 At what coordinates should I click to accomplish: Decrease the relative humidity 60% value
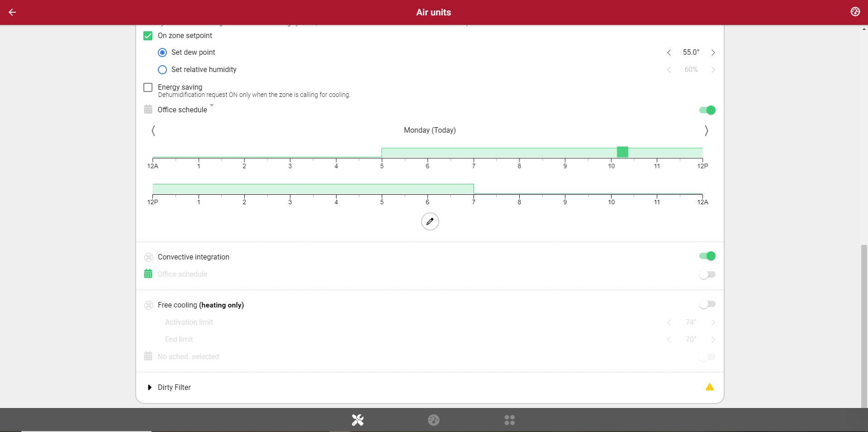point(669,70)
